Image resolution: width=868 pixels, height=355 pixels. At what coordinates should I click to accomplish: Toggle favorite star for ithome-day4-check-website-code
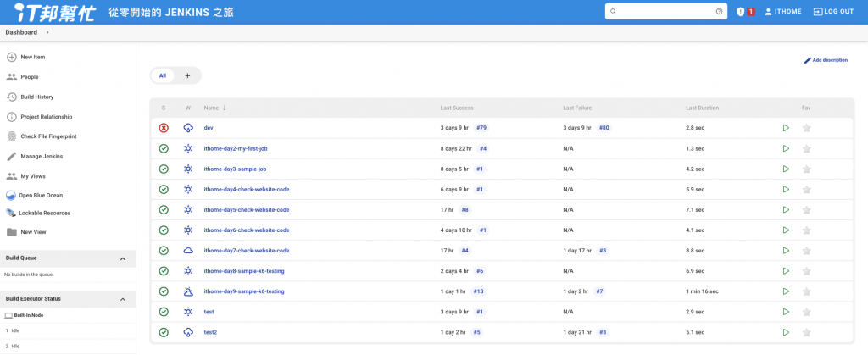pos(807,189)
